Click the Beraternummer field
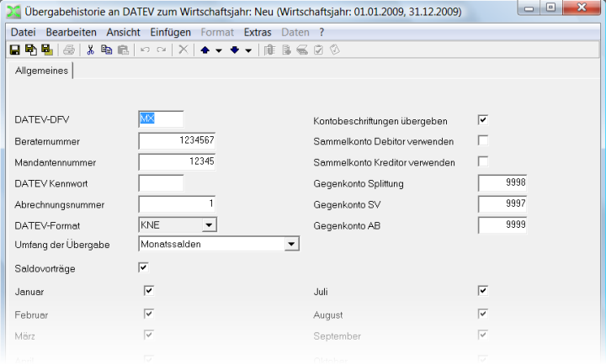 [177, 140]
